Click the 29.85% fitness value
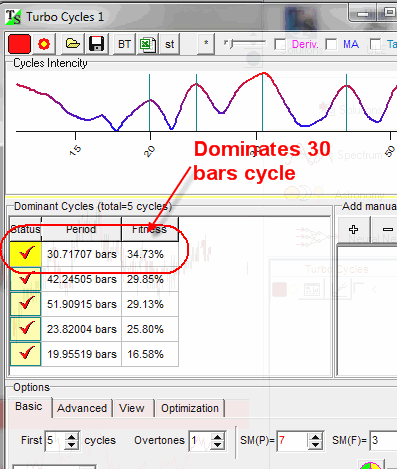This screenshot has width=397, height=469. [145, 279]
